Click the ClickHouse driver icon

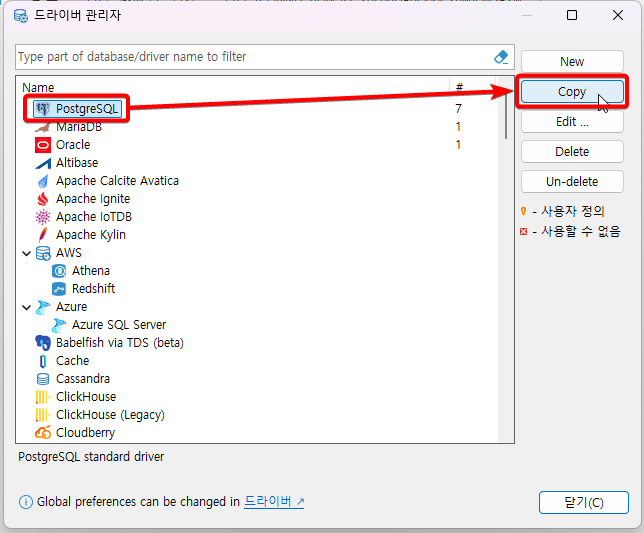point(43,397)
